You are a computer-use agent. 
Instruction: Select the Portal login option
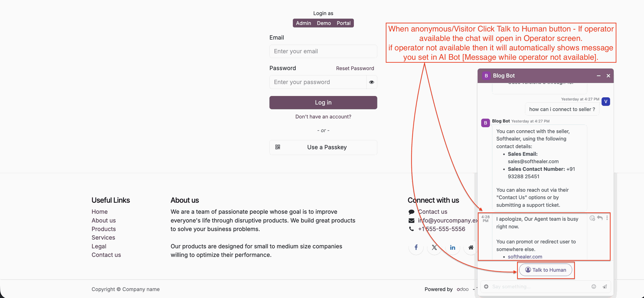tap(343, 23)
